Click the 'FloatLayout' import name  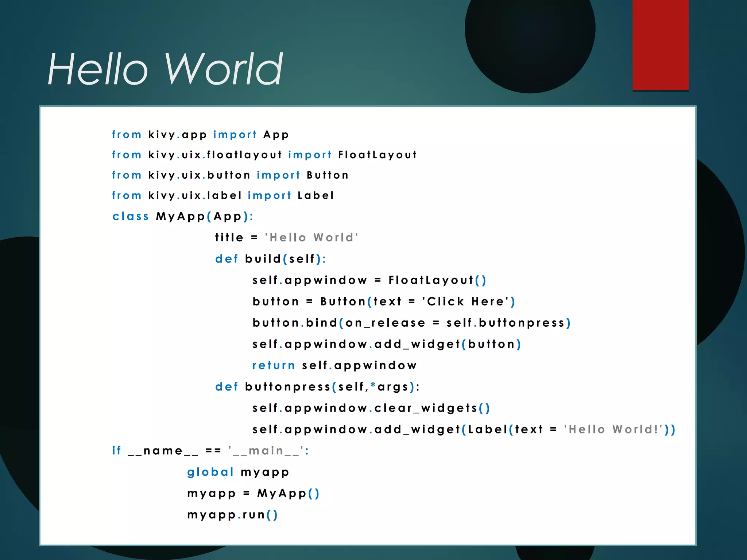click(377, 155)
